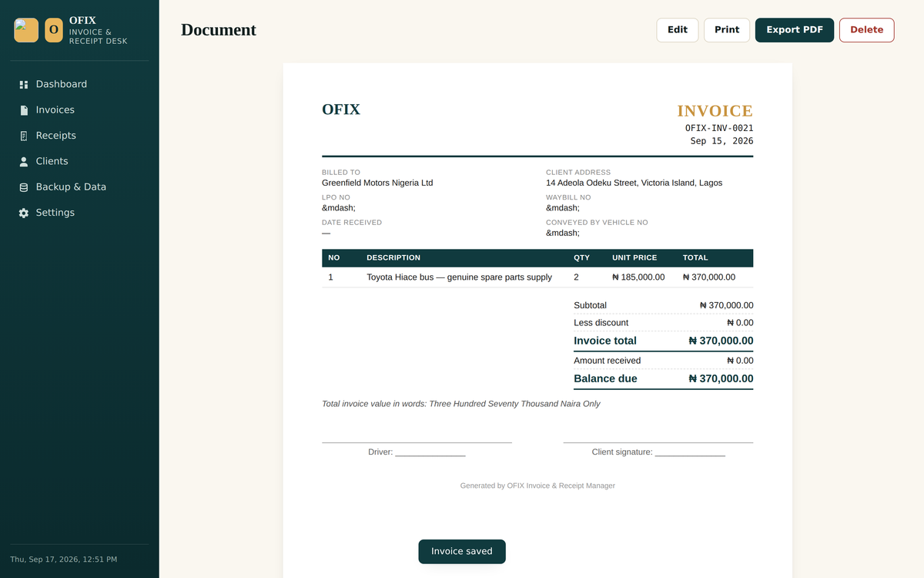Click the WAYBILL NO label
This screenshot has width=924, height=578.
(568, 198)
